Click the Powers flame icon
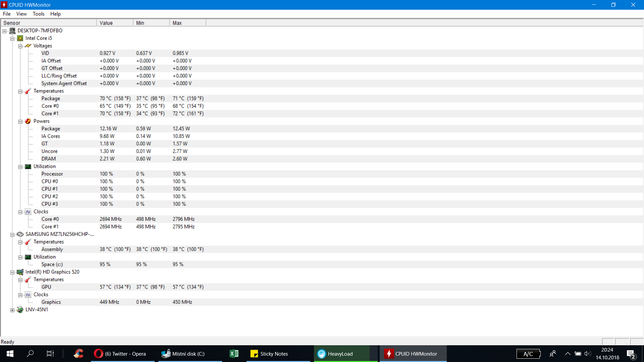Image resolution: width=644 pixels, height=362 pixels. coord(28,121)
